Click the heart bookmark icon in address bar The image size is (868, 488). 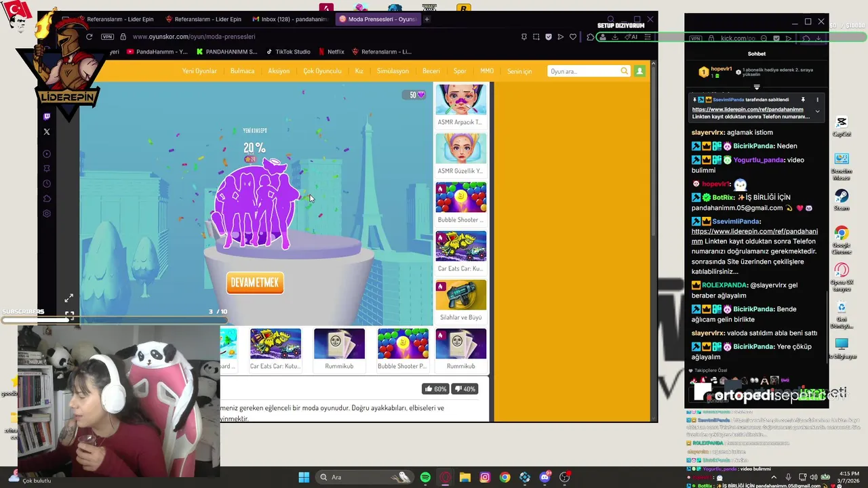pos(573,37)
